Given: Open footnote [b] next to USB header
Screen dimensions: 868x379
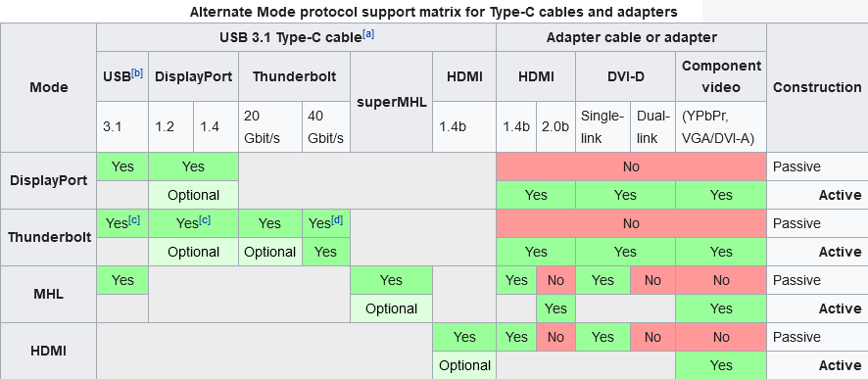Looking at the screenshot, I should [137, 73].
